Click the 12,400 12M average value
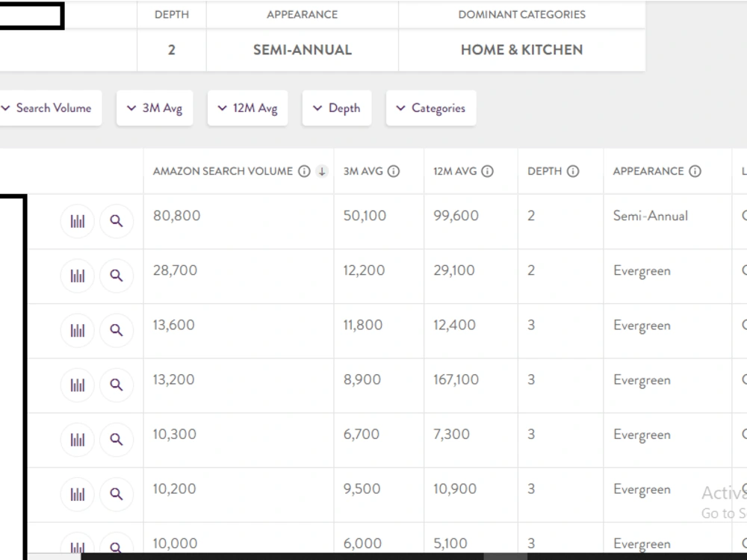The width and height of the screenshot is (747, 560). [454, 326]
